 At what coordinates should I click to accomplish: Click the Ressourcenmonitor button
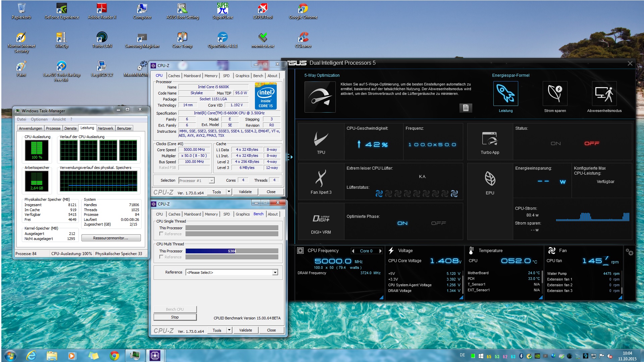pyautogui.click(x=111, y=238)
